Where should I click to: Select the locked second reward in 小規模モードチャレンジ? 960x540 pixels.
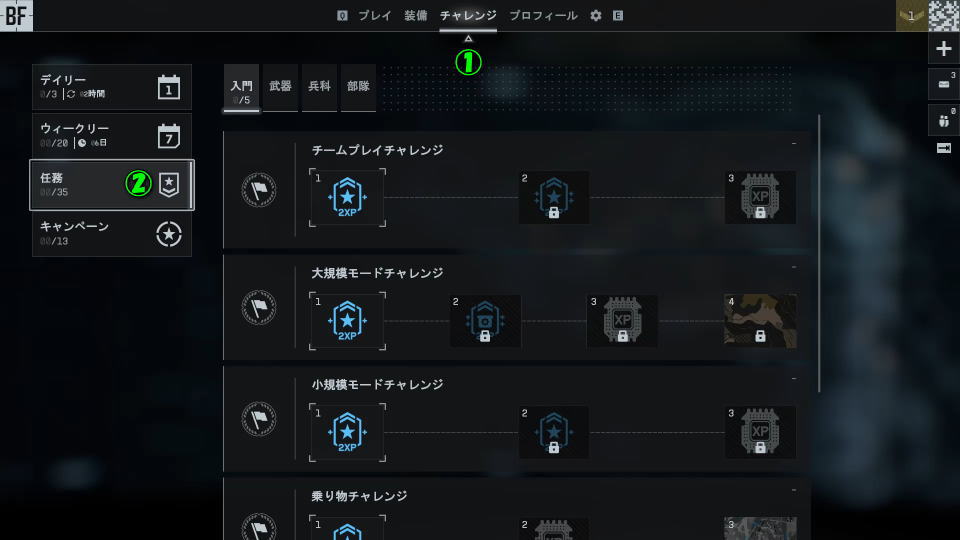[553, 432]
